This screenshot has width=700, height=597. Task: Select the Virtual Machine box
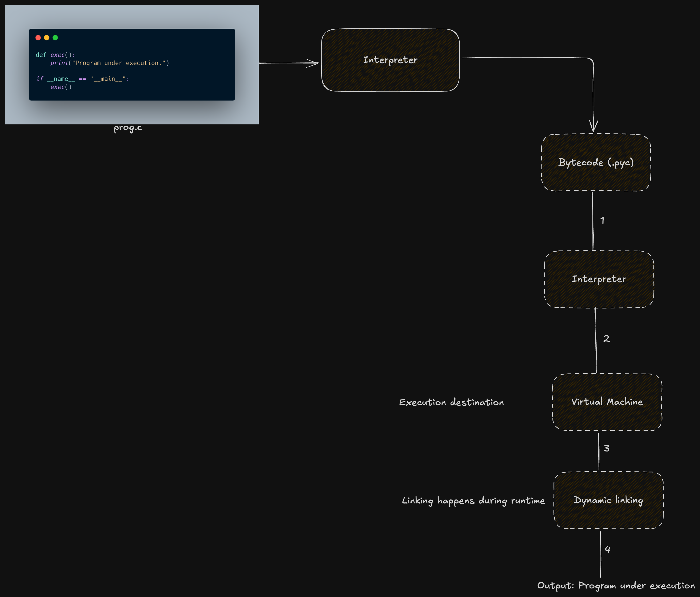click(607, 402)
